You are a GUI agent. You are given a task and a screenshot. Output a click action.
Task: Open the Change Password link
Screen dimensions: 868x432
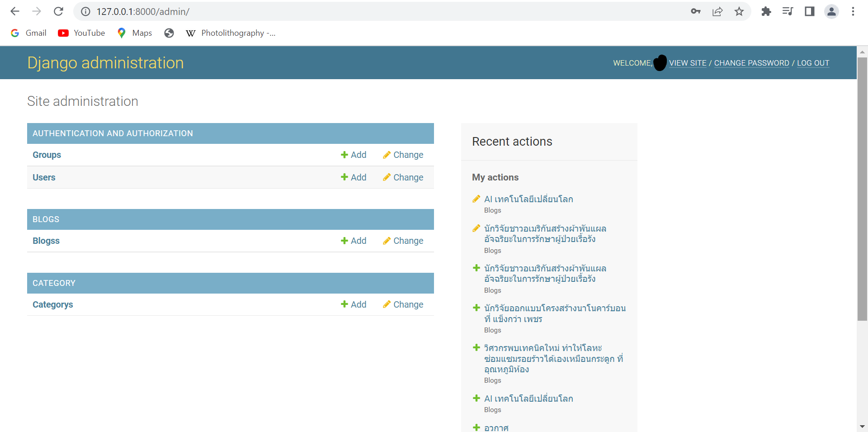[x=751, y=63]
